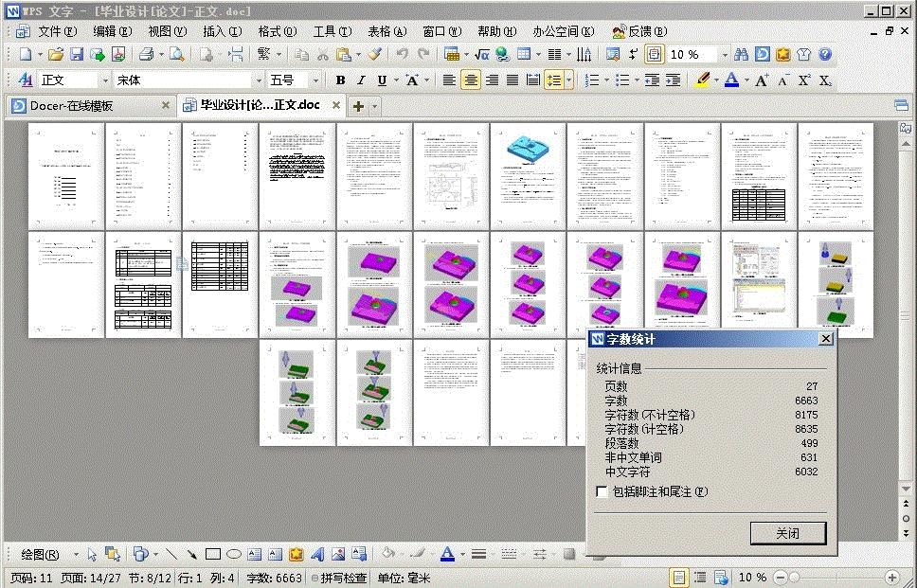Open the 编辑 menu

pos(113,31)
